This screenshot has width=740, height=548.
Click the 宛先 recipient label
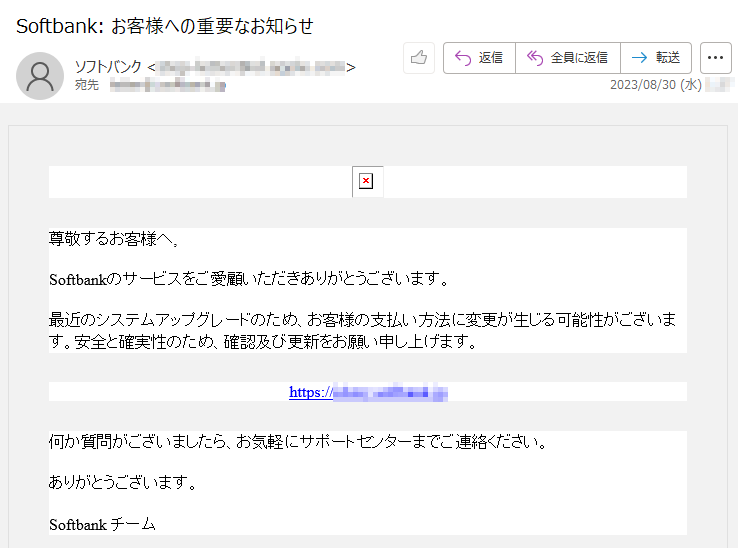(x=87, y=85)
